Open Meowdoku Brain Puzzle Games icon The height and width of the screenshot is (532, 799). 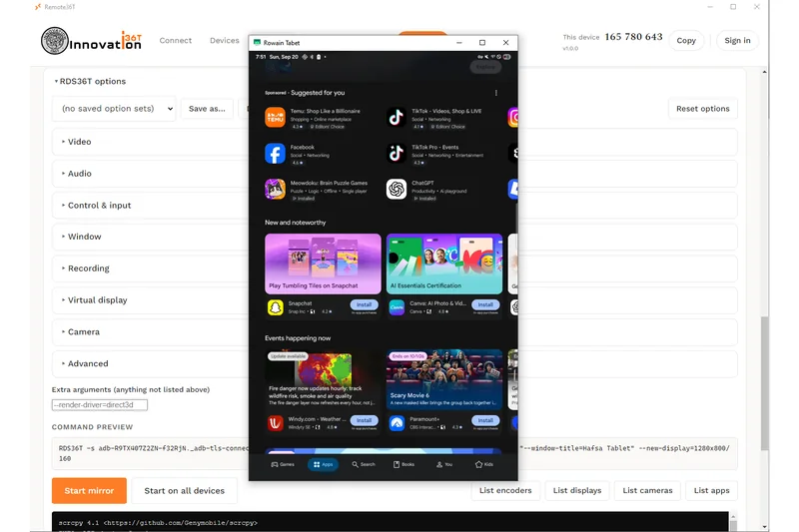[275, 190]
